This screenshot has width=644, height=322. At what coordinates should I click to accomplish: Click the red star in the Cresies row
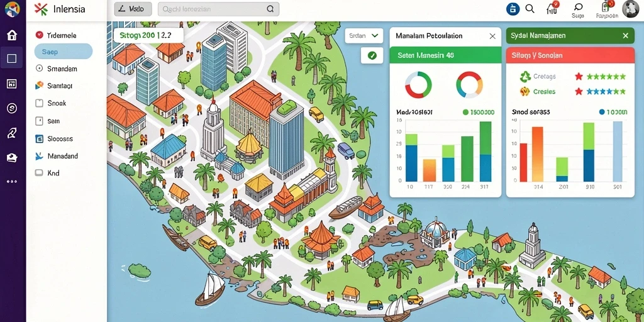pyautogui.click(x=579, y=92)
